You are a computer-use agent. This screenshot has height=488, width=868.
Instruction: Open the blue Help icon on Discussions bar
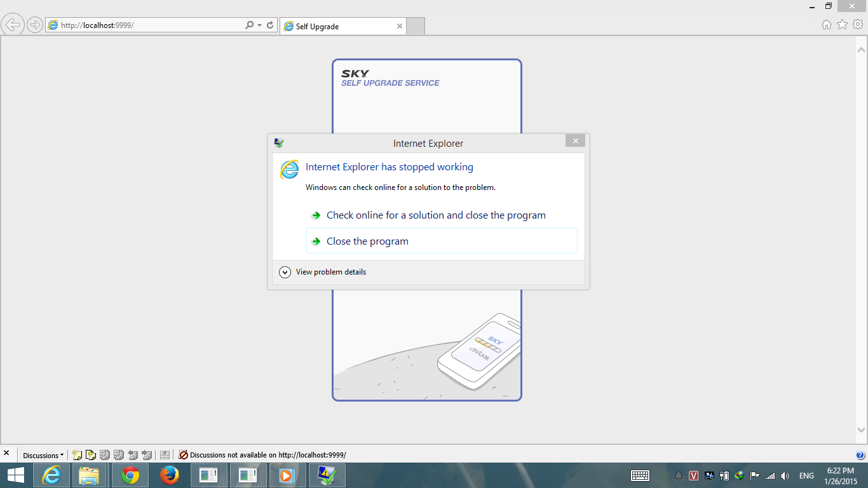coord(860,455)
